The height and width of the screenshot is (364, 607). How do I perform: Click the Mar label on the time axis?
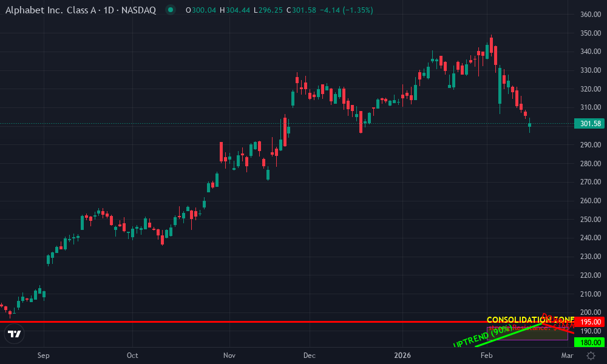pos(566,356)
